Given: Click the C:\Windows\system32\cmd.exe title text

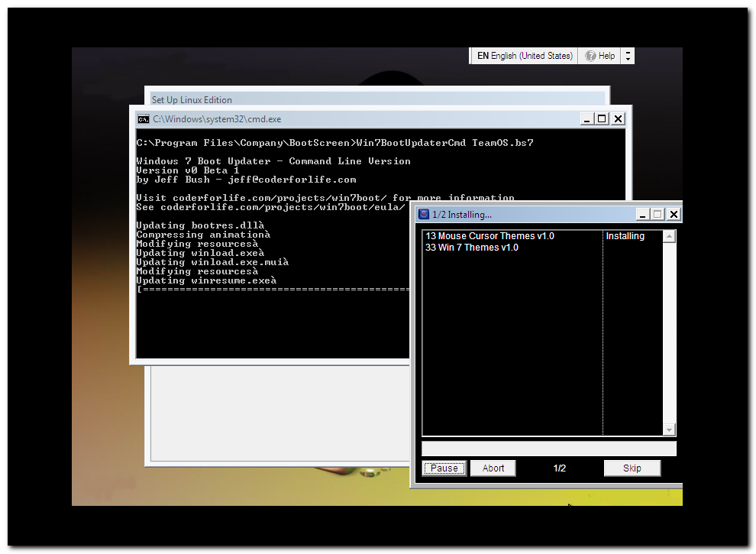Looking at the screenshot, I should coord(216,119).
